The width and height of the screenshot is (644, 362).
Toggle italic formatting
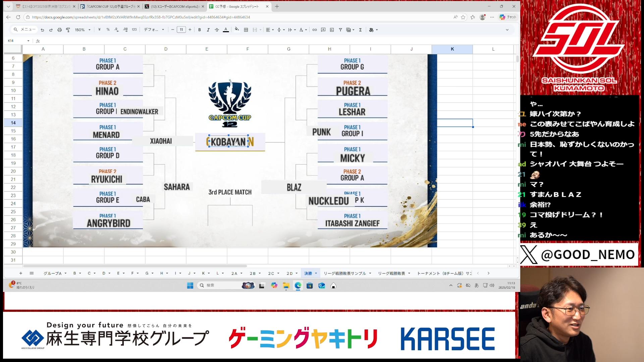pos(208,30)
